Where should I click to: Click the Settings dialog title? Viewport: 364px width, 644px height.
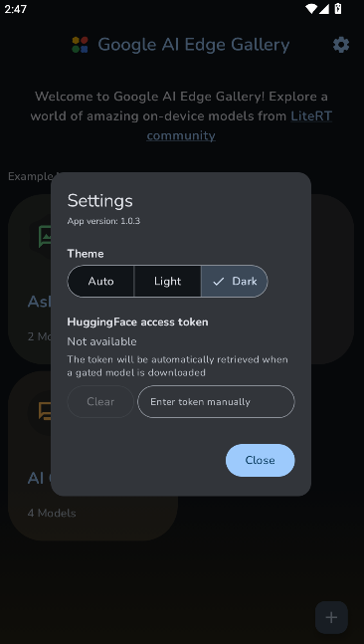click(100, 201)
